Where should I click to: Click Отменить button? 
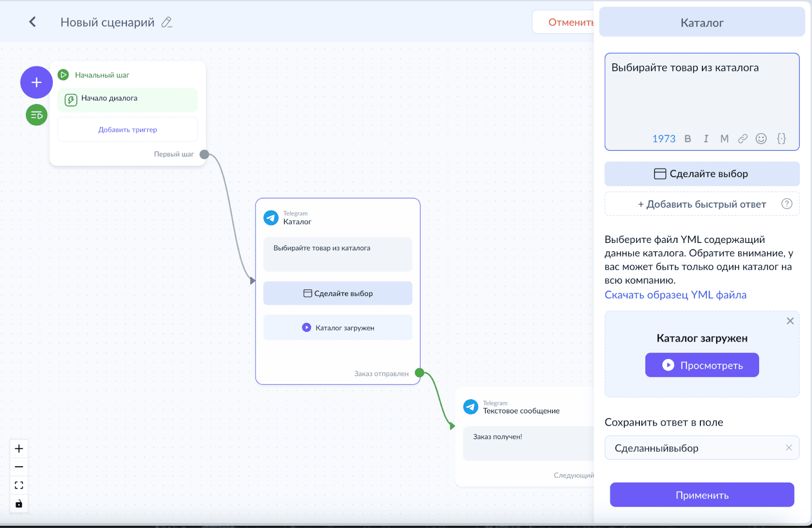[x=563, y=22]
